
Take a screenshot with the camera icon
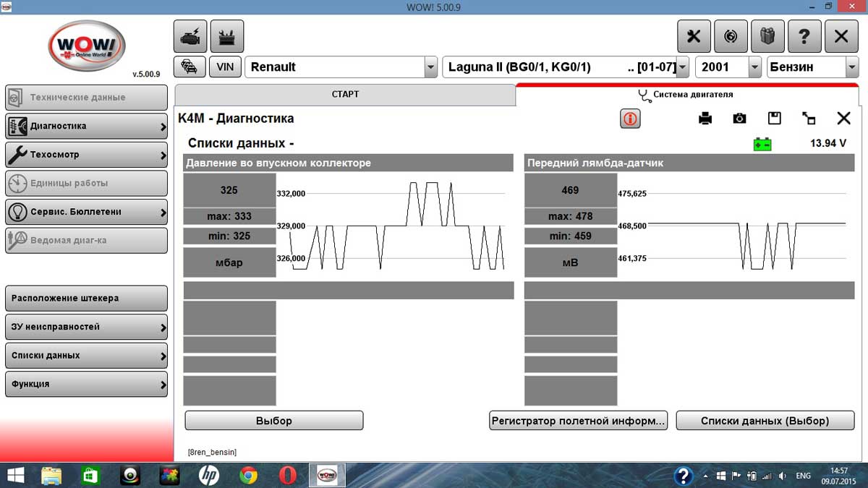(739, 119)
